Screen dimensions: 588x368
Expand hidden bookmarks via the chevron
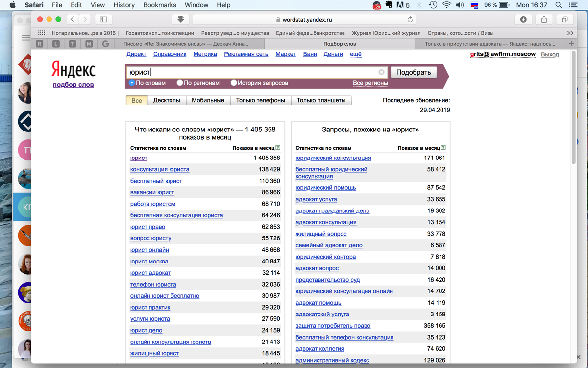click(x=570, y=33)
